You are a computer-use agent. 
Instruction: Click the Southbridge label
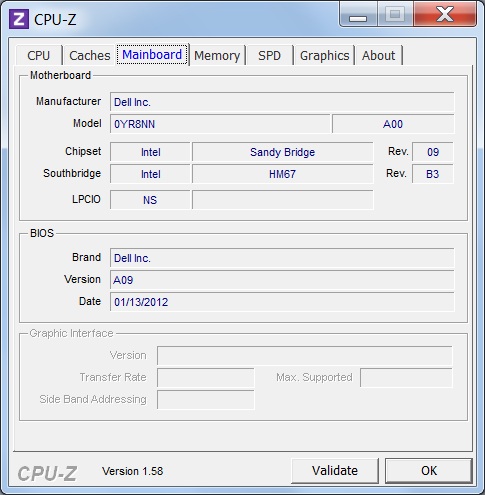click(72, 173)
